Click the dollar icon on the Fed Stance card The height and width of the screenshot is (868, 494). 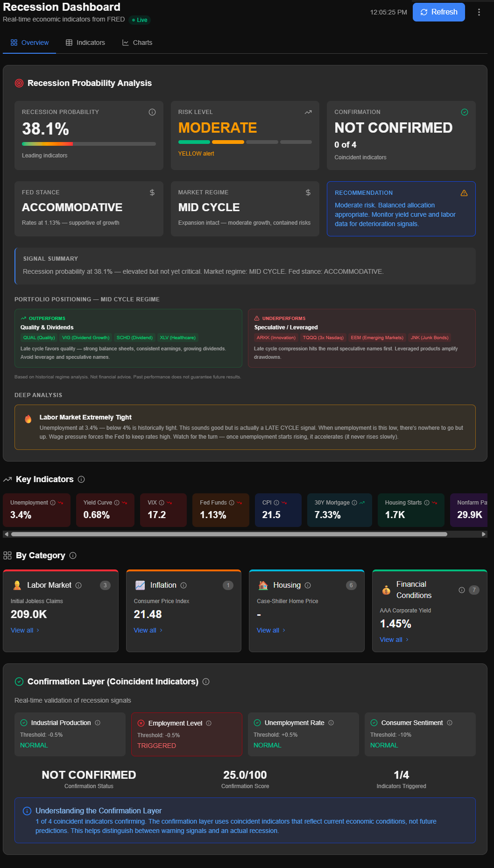click(x=152, y=192)
